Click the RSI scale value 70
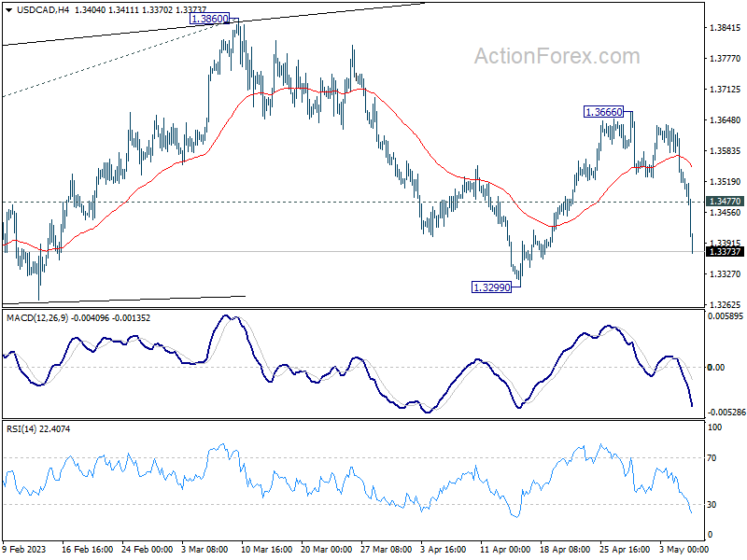 712,458
